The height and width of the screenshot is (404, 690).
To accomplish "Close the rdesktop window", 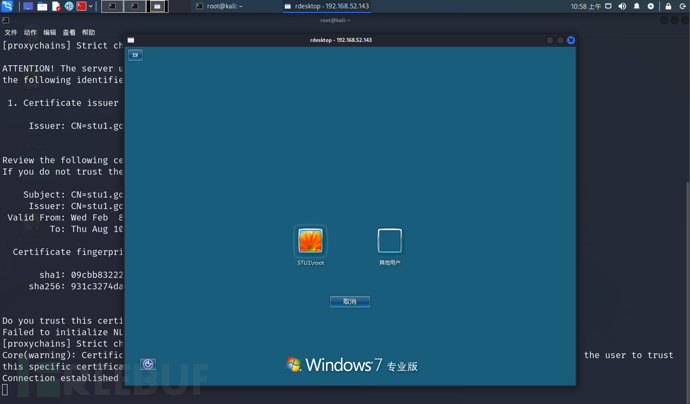I will point(571,40).
